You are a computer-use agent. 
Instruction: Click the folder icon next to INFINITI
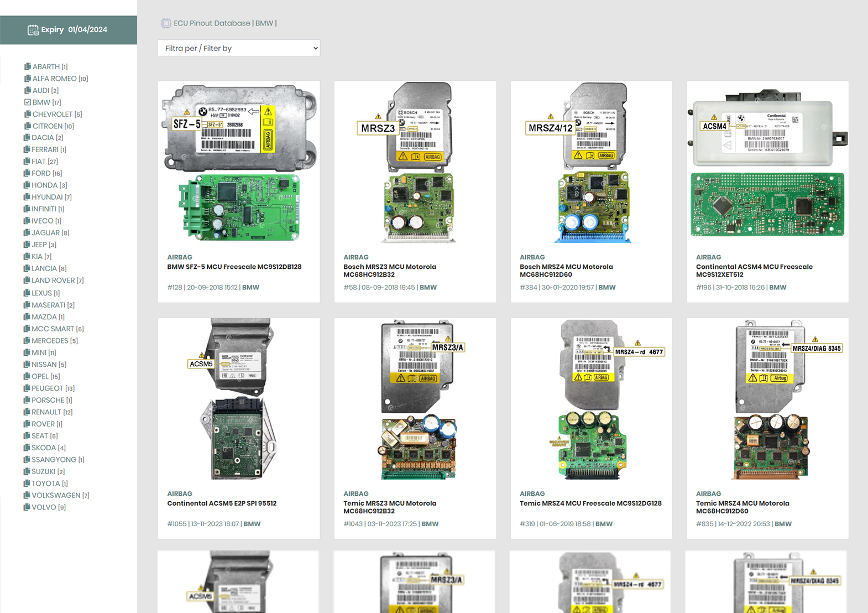click(x=27, y=209)
